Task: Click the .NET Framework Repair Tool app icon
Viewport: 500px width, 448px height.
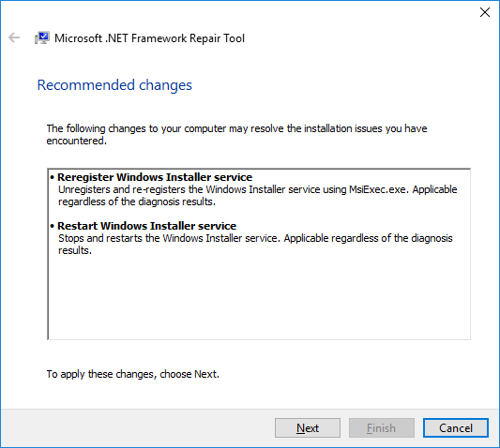Action: (42, 37)
